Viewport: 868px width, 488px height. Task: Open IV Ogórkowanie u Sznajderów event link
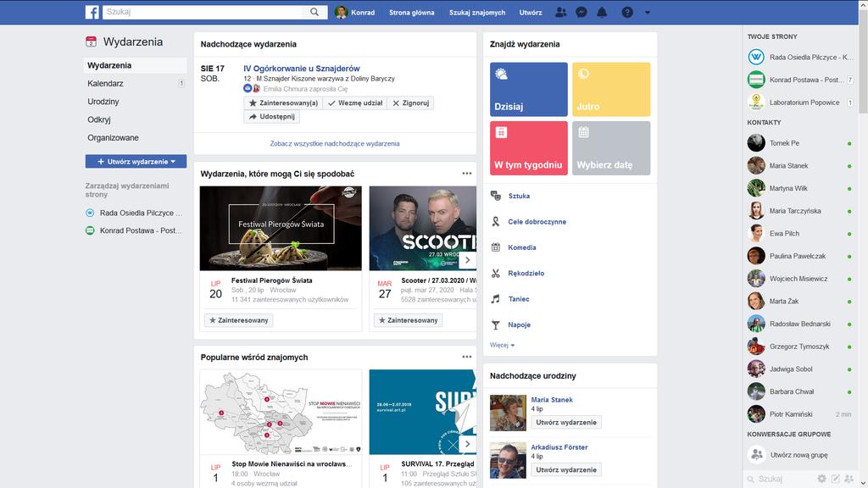(x=302, y=69)
